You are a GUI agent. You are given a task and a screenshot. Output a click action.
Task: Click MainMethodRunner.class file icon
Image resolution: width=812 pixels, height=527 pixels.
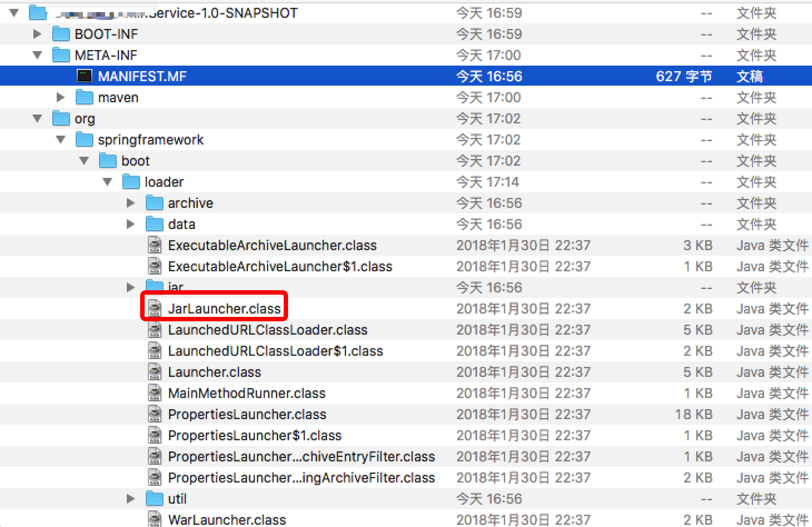(155, 393)
